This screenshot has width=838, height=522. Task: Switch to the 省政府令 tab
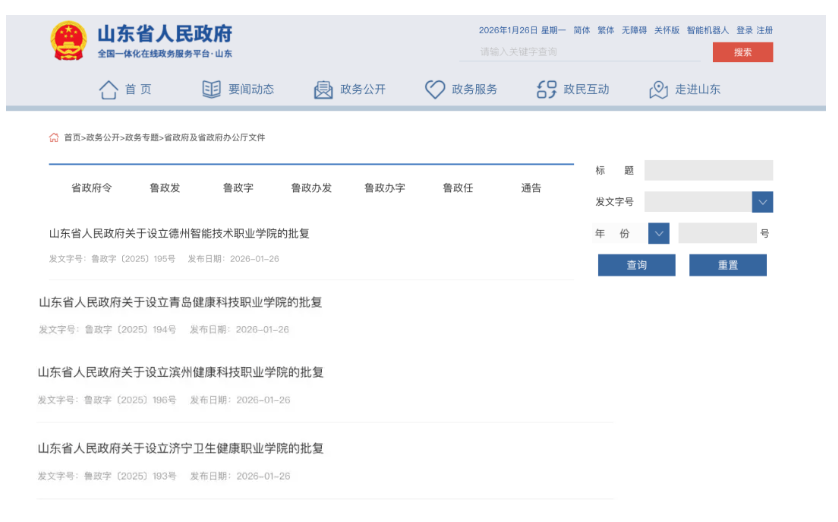coord(91,188)
